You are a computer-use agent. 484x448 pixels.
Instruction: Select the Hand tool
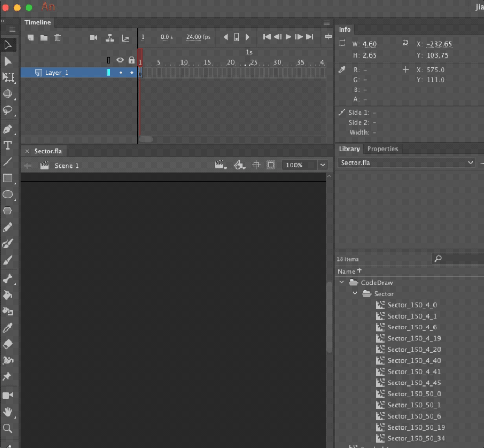(8, 412)
